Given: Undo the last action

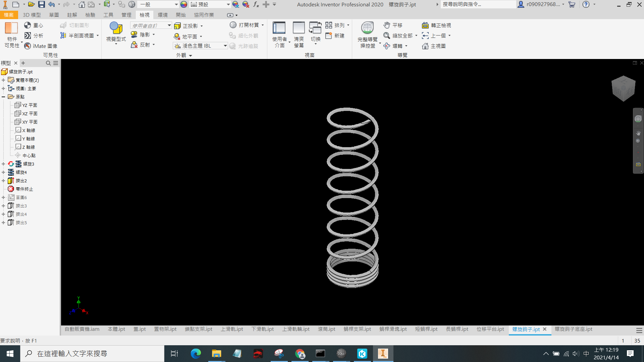Looking at the screenshot, I should (52, 4).
